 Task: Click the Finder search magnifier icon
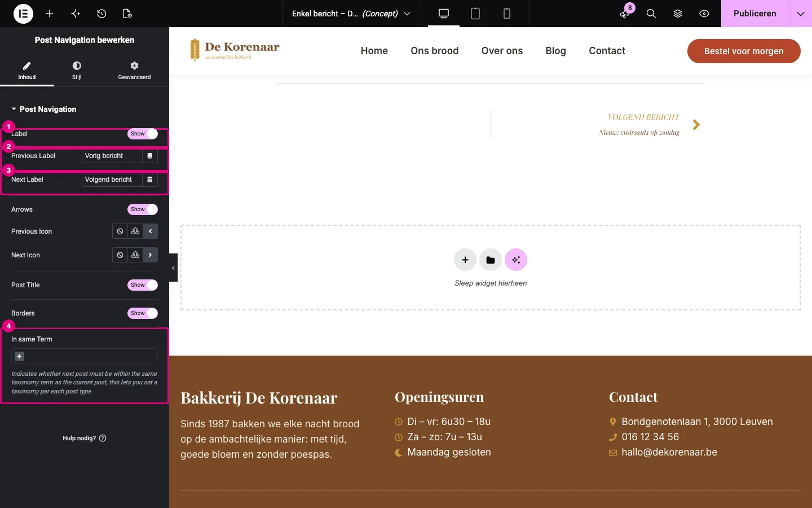pos(651,14)
